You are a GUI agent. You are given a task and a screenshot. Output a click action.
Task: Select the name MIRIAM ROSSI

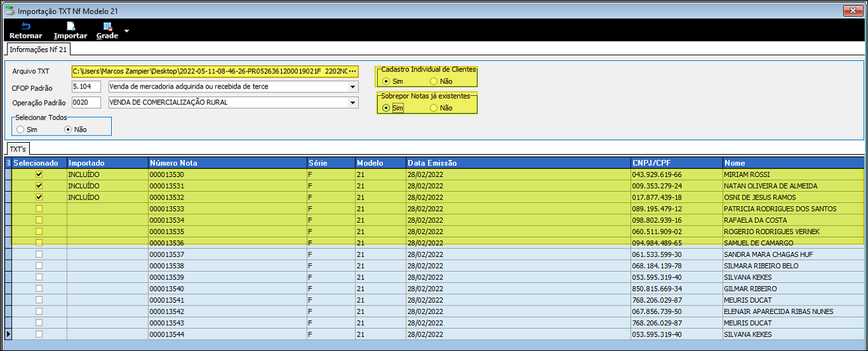(746, 175)
